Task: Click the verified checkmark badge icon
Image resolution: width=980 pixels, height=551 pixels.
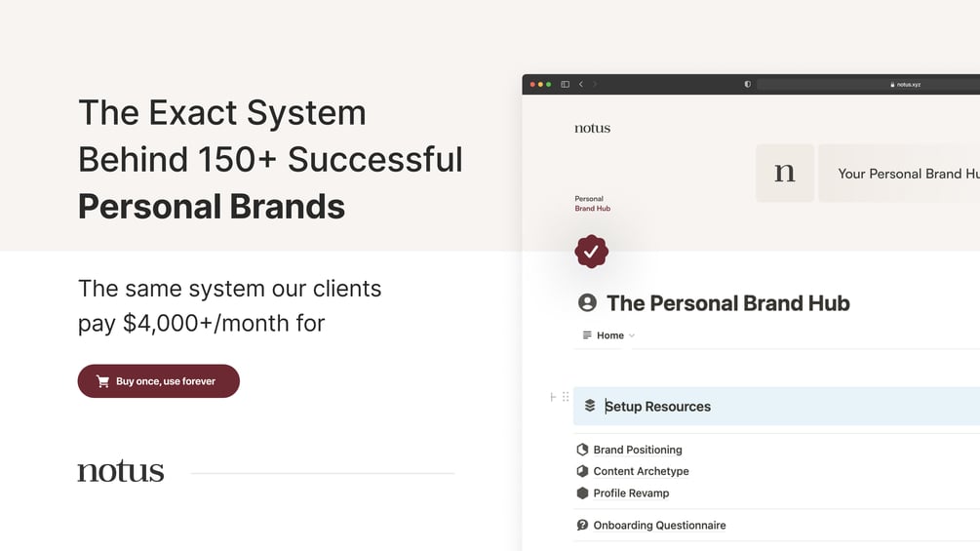Action: [x=591, y=252]
